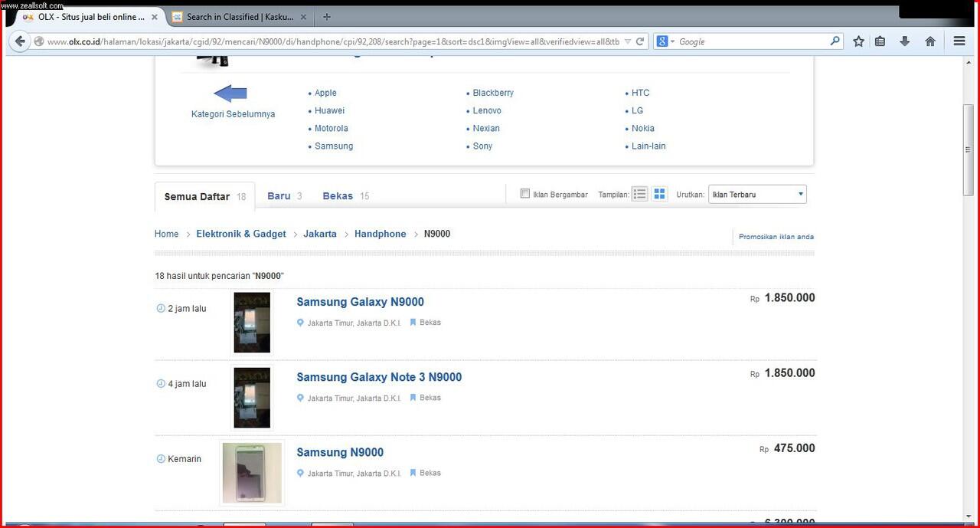The image size is (980, 528).
Task: Click the magnifier in the Google search box
Action: pos(835,41)
